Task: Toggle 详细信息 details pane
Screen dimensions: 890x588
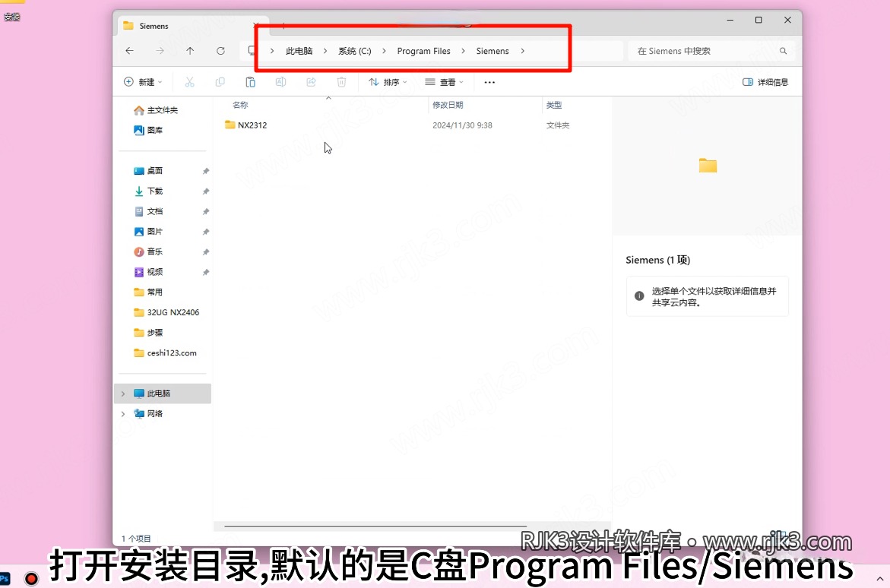Action: pos(765,82)
